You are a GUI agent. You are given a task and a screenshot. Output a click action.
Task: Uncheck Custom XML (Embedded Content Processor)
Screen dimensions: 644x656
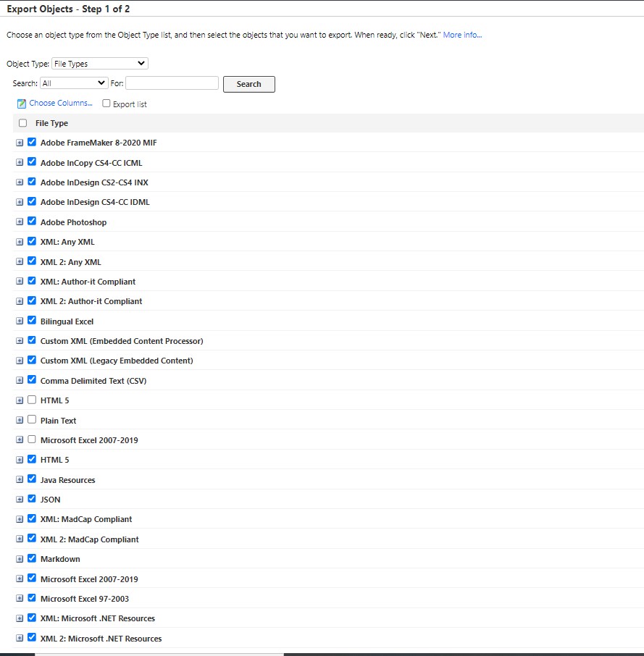(32, 340)
